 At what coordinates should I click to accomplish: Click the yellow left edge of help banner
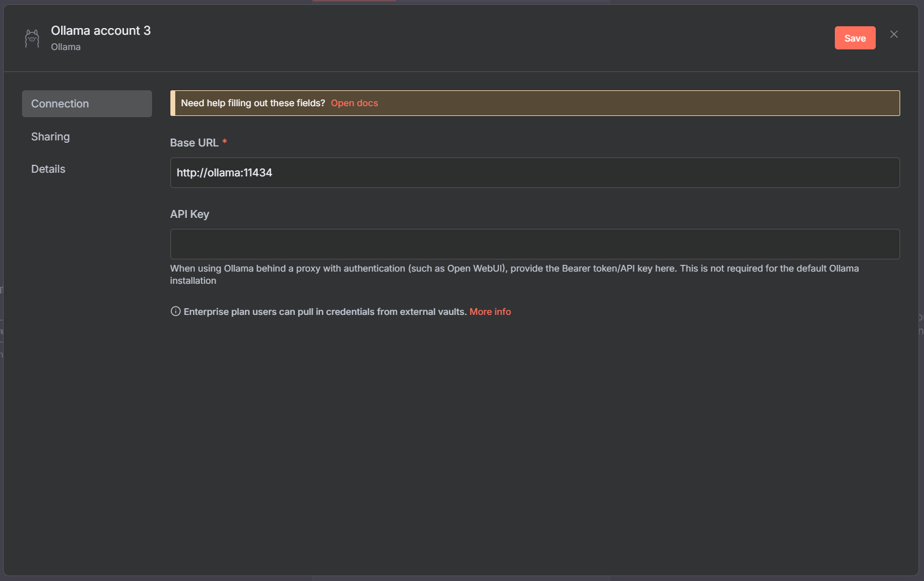point(173,103)
